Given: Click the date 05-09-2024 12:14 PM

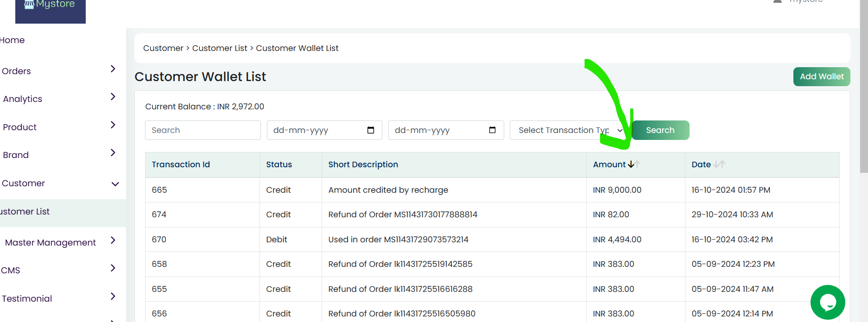Looking at the screenshot, I should coord(732,314).
